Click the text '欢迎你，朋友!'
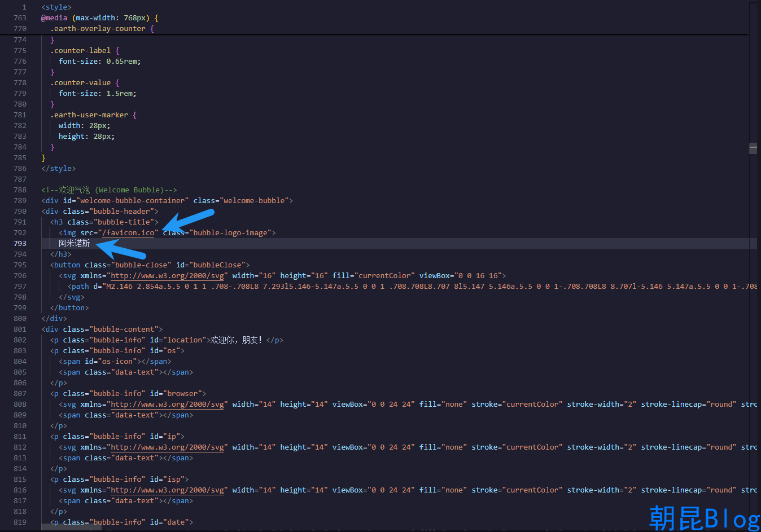Viewport: 761px width, 532px height. [x=237, y=340]
